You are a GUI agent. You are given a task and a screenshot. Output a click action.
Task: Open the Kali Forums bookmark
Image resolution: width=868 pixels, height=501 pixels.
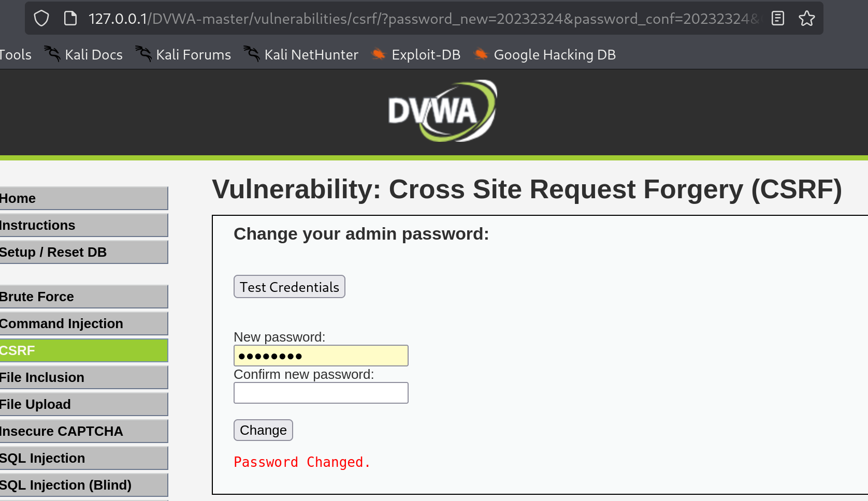[183, 54]
